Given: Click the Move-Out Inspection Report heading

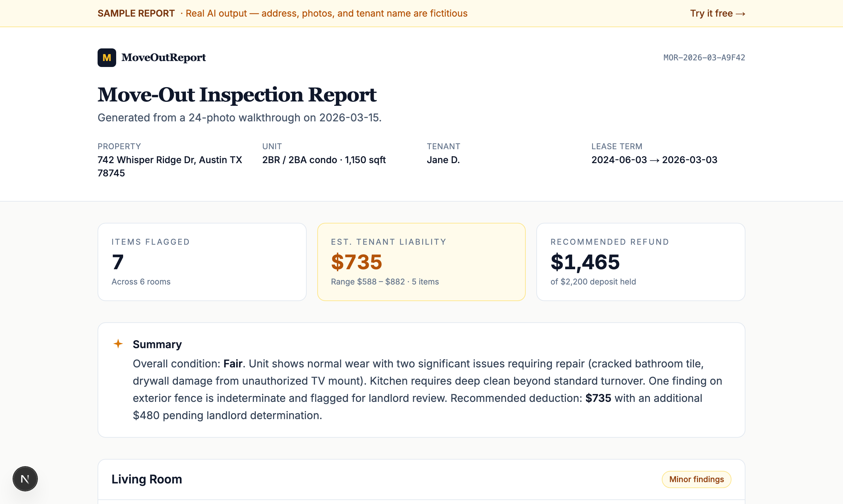Looking at the screenshot, I should point(237,95).
